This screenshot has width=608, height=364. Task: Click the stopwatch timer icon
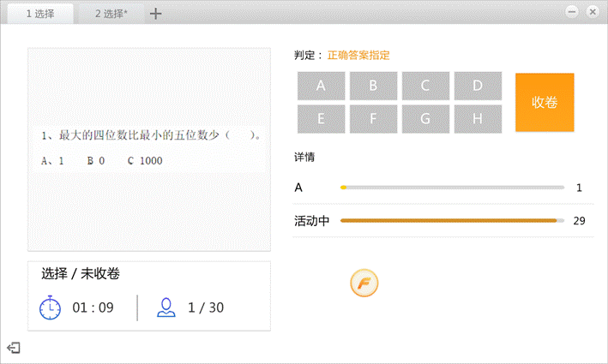[51, 307]
